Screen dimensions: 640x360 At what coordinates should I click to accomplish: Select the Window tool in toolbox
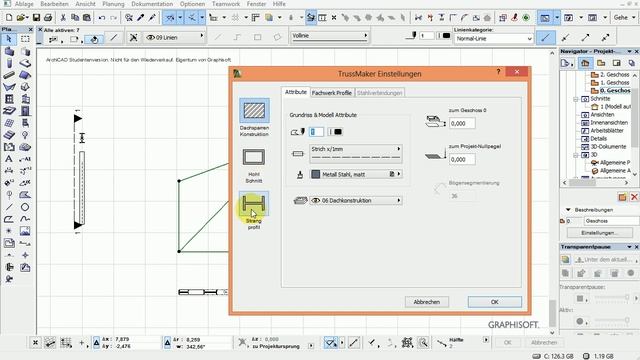[x=9, y=99]
